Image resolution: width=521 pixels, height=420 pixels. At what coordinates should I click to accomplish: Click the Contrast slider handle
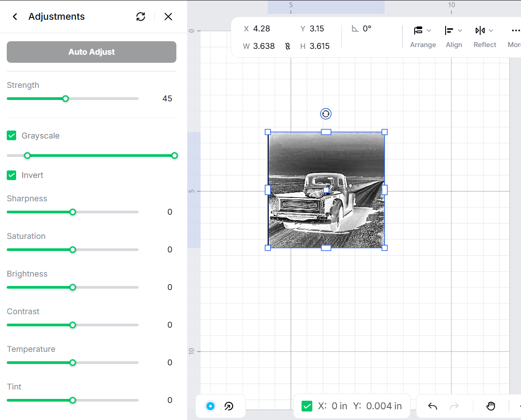click(x=73, y=325)
